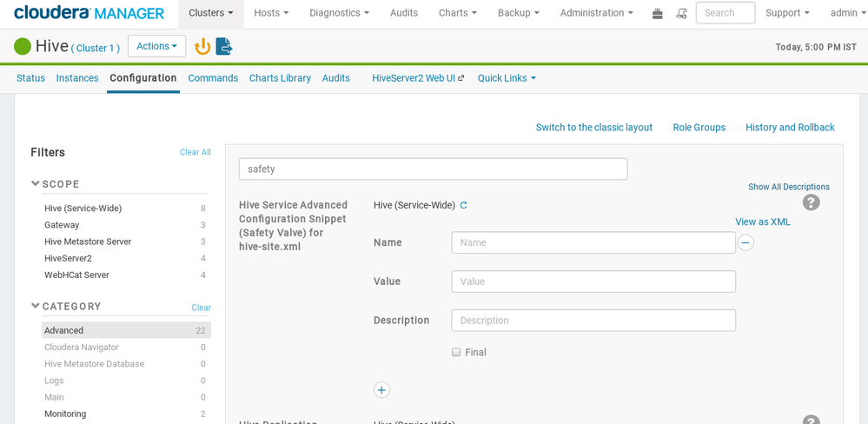868x424 pixels.
Task: Click the green Hive health status icon
Action: [23, 47]
